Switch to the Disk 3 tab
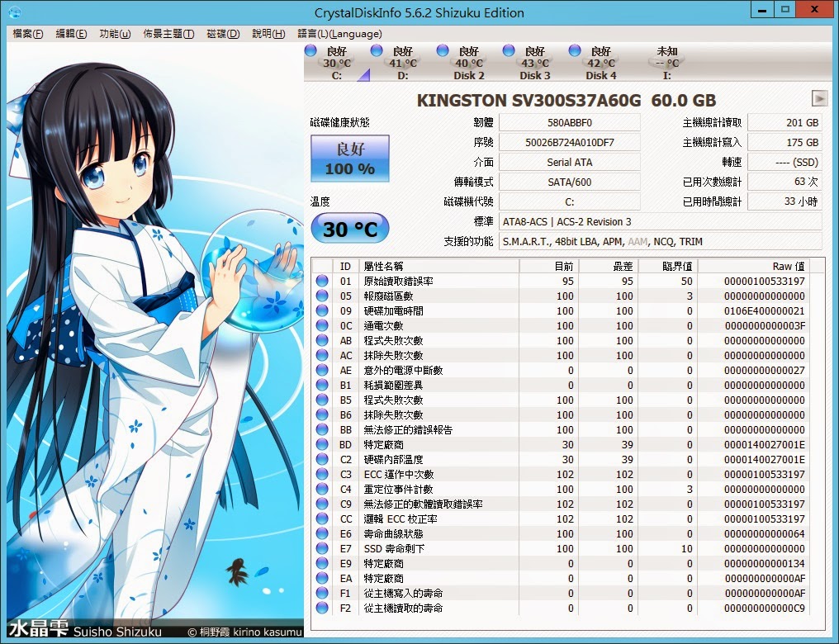Screen dimensions: 839x644 click(534, 63)
